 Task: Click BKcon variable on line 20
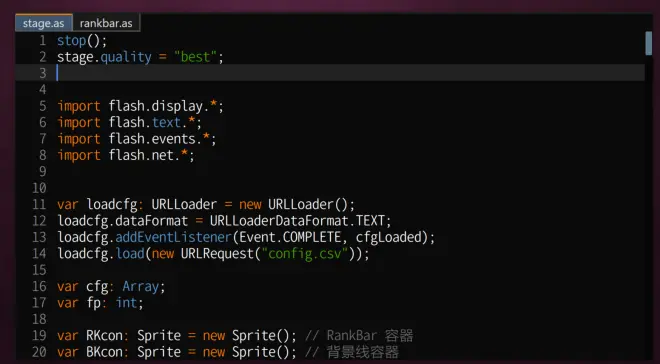(x=104, y=352)
